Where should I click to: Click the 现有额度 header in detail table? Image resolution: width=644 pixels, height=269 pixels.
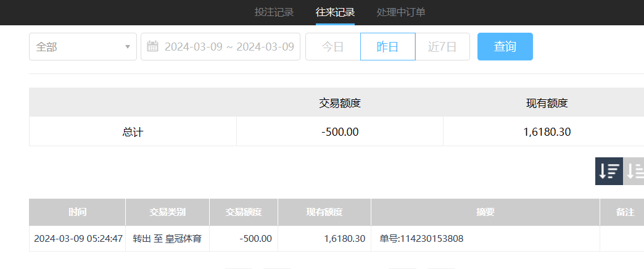(x=324, y=212)
